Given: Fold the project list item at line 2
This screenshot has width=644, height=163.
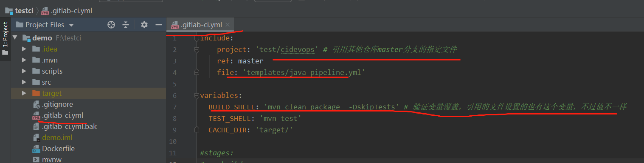Looking at the screenshot, I should point(197,49).
